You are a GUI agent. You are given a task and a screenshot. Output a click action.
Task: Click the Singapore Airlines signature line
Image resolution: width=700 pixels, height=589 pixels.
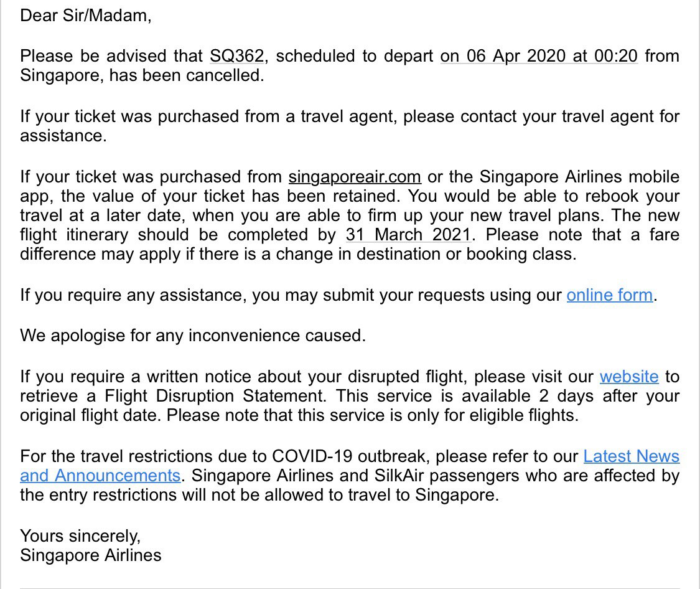click(x=91, y=555)
